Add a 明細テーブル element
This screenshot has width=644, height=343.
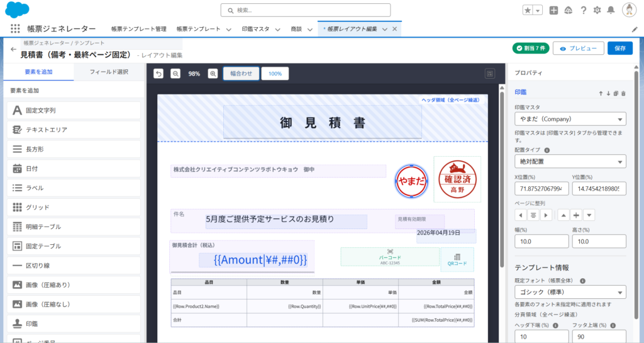[x=74, y=227]
